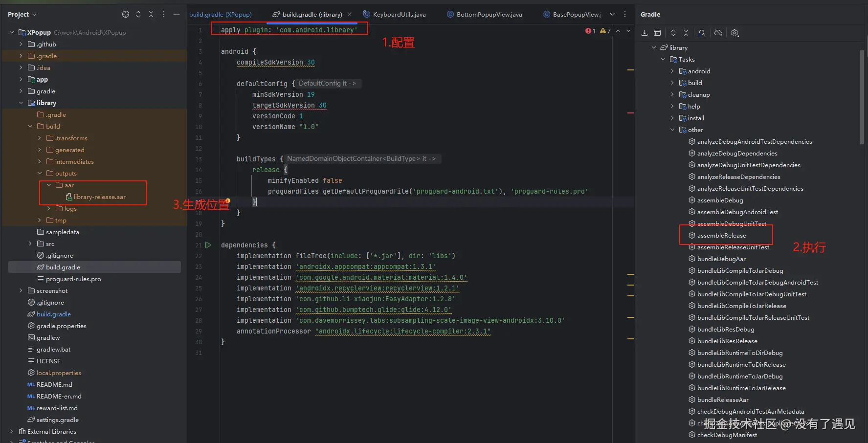Collapse the Tasks node in Gradle panel
Image resolution: width=868 pixels, height=443 pixels.
(x=663, y=59)
